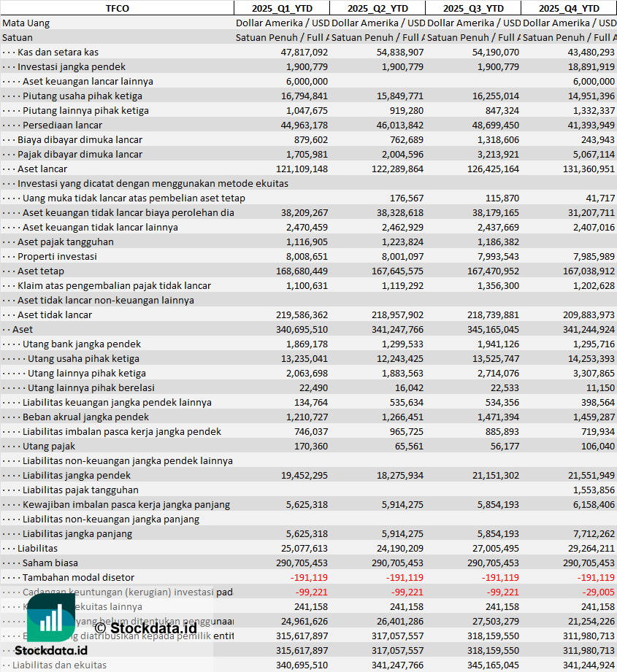Select the 2025_Q1_YTD column header
The width and height of the screenshot is (617, 672).
[282, 8]
